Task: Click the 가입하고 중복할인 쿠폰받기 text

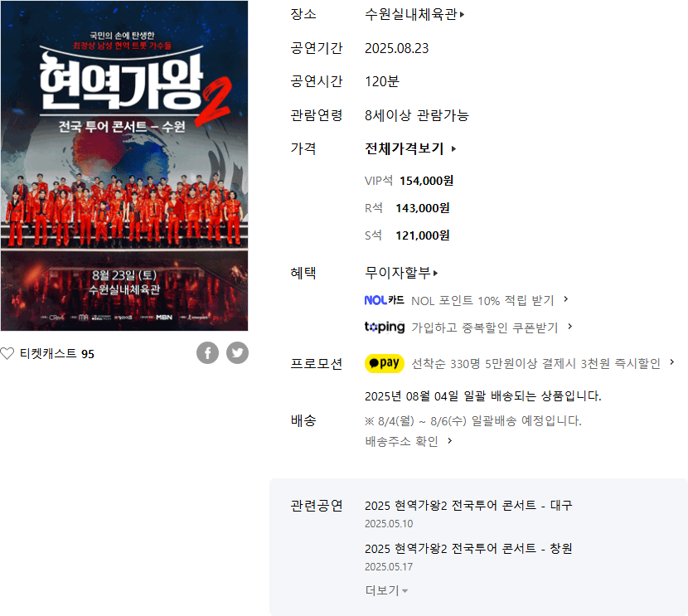Action: [x=484, y=327]
